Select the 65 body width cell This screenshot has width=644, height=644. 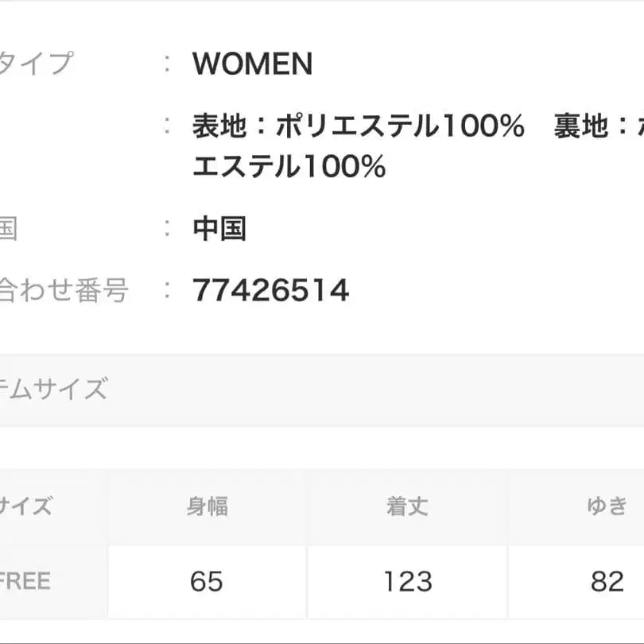coord(207,582)
